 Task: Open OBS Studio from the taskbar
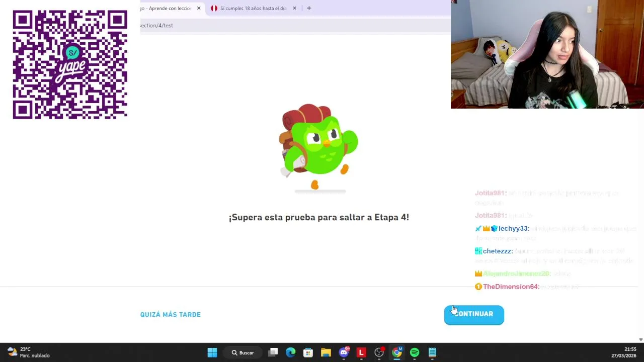pyautogui.click(x=379, y=352)
